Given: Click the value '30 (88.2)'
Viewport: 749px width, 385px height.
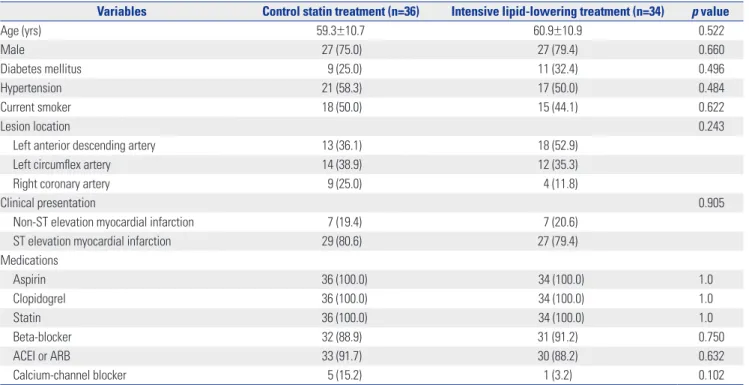Looking at the screenshot, I should (x=558, y=356).
